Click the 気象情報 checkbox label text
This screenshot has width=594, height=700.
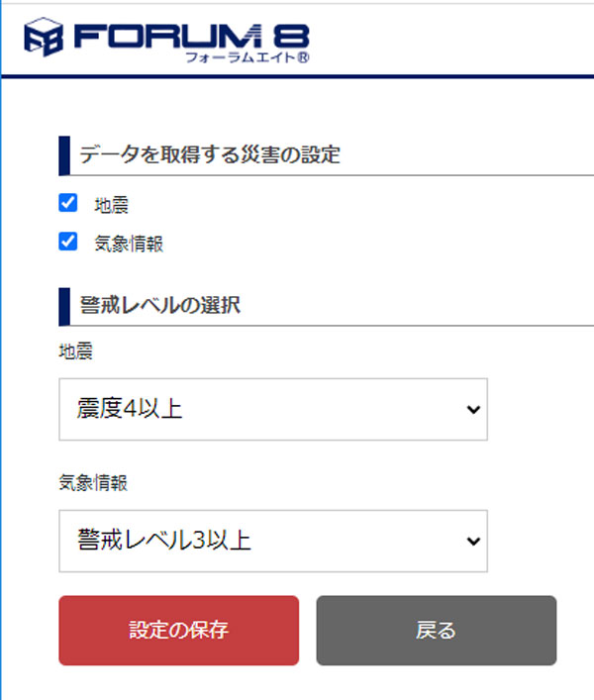[129, 245]
